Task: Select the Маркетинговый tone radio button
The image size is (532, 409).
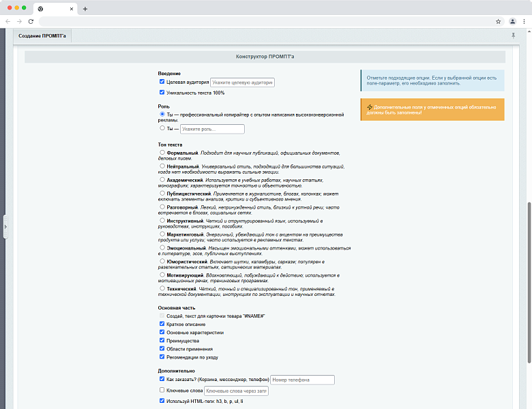Action: (162, 234)
